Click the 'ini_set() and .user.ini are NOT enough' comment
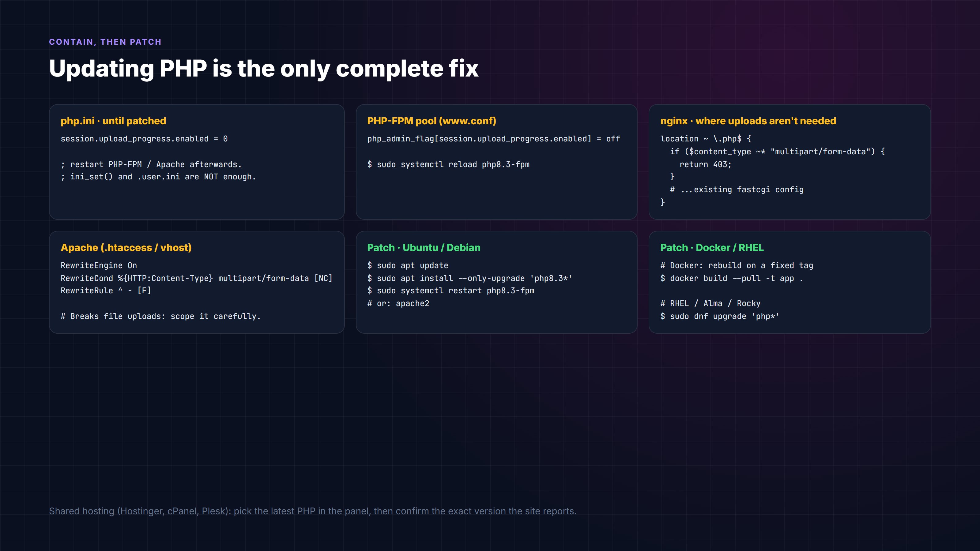980x551 pixels. point(158,177)
